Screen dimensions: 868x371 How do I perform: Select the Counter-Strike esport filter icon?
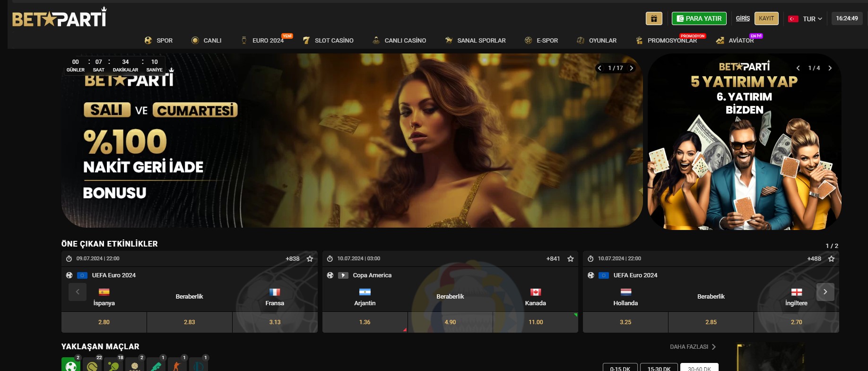point(177,365)
